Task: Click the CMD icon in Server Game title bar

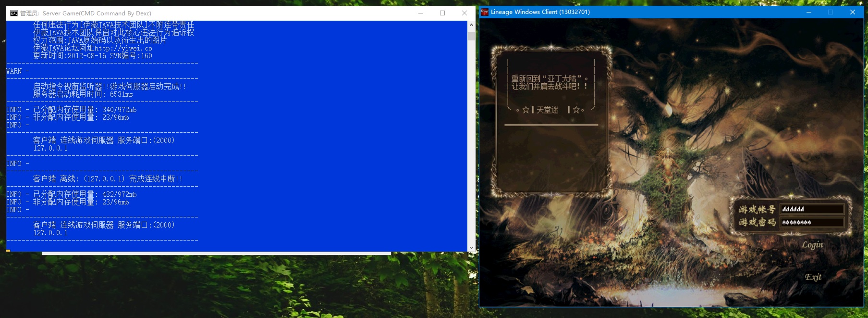Action: pyautogui.click(x=14, y=13)
